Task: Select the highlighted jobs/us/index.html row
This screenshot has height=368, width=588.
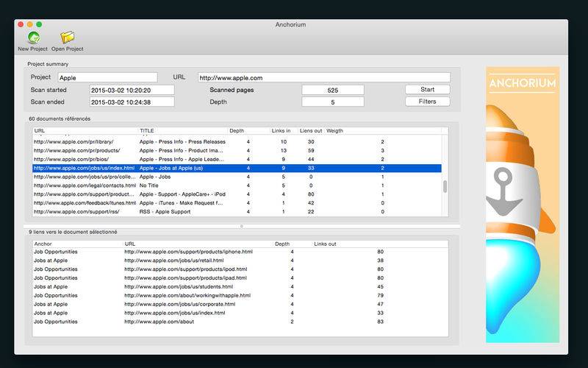Action: coord(237,169)
